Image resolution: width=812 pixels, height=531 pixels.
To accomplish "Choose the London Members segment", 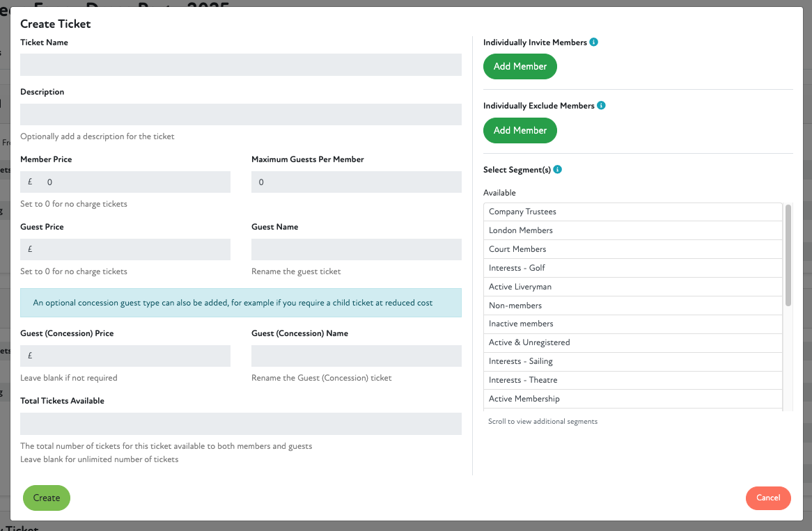I will click(632, 230).
